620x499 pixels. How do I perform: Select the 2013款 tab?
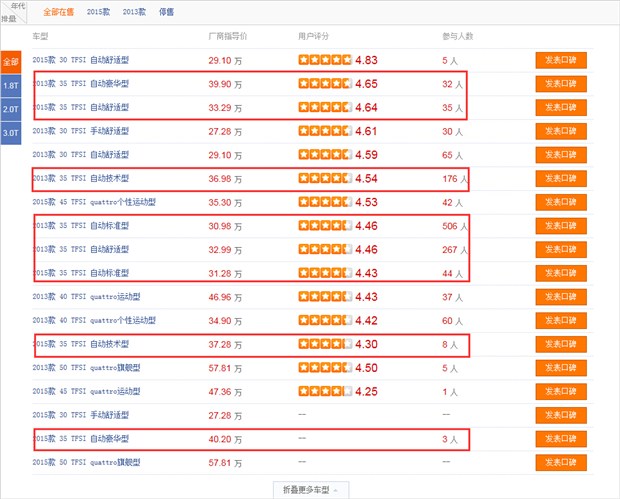134,12
